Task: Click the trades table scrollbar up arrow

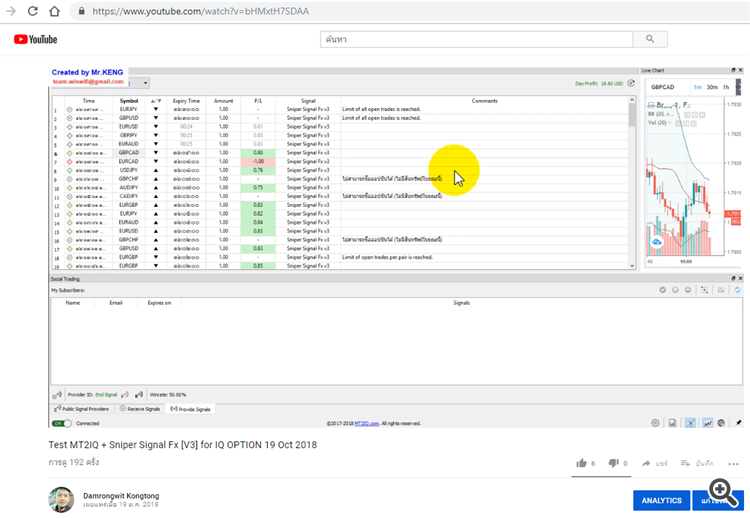Action: pos(632,100)
